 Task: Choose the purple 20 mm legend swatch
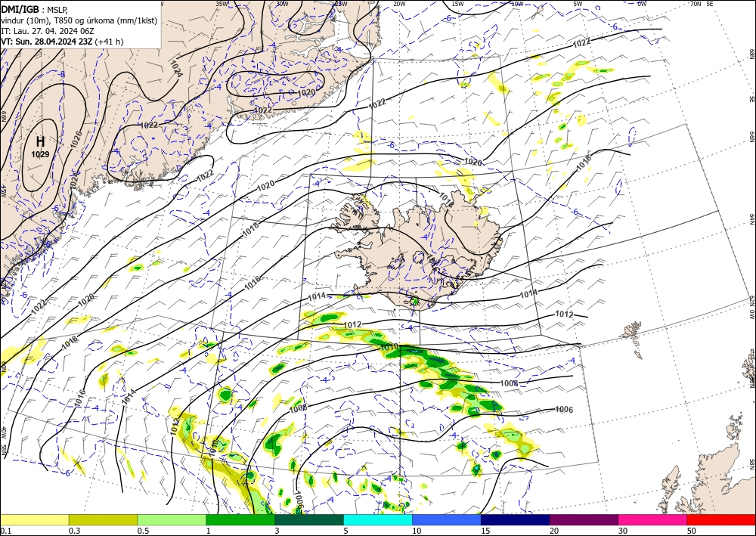(584, 520)
